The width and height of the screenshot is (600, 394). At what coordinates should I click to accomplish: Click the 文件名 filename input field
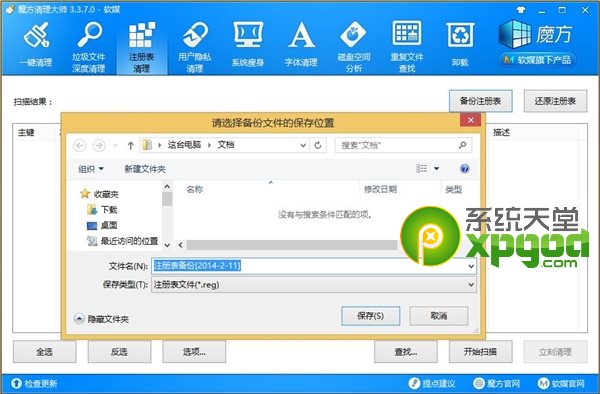314,265
